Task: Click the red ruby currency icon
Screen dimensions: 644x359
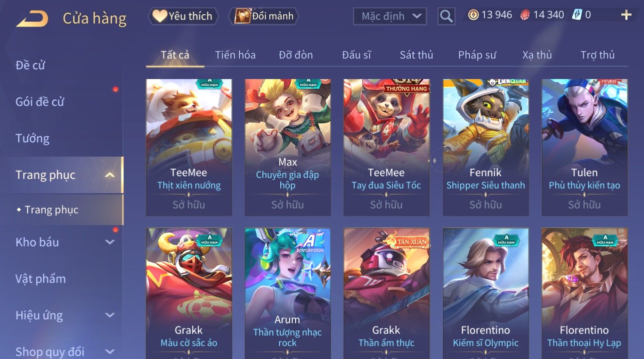Action: [525, 15]
